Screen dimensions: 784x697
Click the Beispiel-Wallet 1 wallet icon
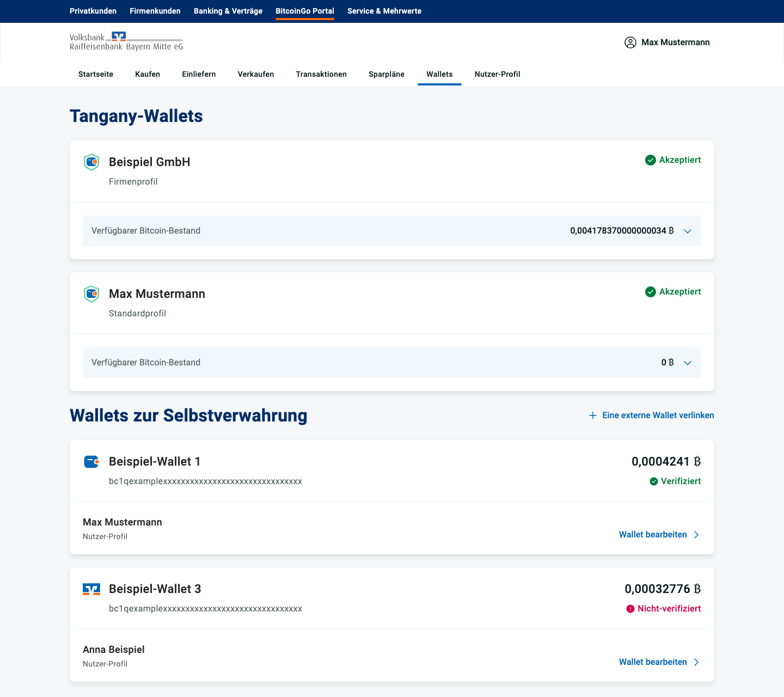coord(91,462)
